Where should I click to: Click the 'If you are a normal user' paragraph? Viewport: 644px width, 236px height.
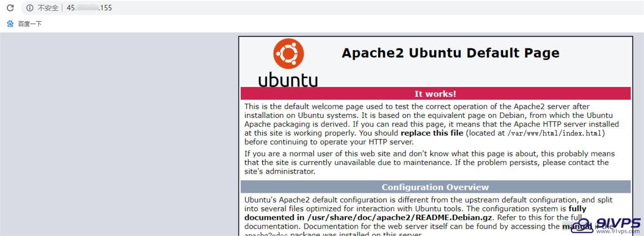tap(429, 162)
